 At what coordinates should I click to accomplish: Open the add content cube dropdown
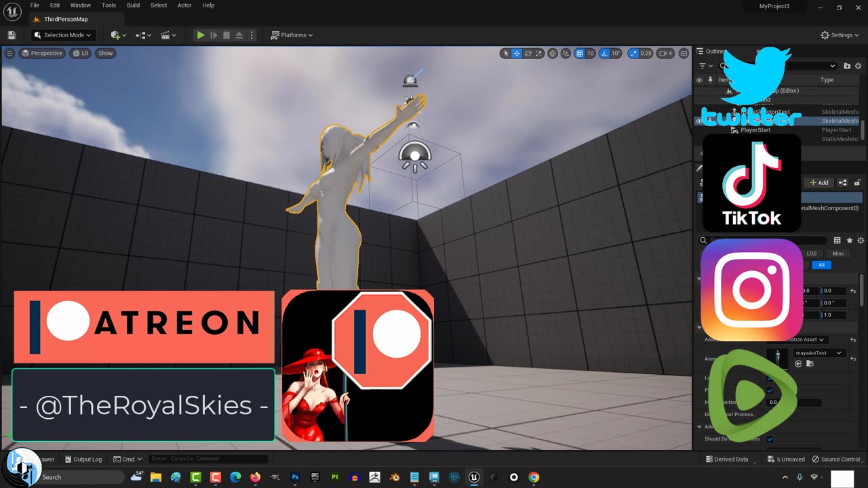click(x=119, y=35)
